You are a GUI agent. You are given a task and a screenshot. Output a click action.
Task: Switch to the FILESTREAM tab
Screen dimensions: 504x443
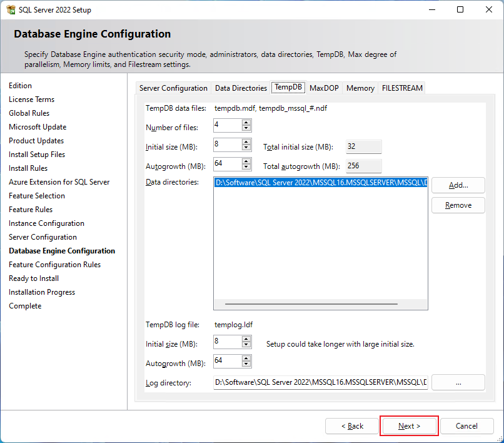coord(402,88)
